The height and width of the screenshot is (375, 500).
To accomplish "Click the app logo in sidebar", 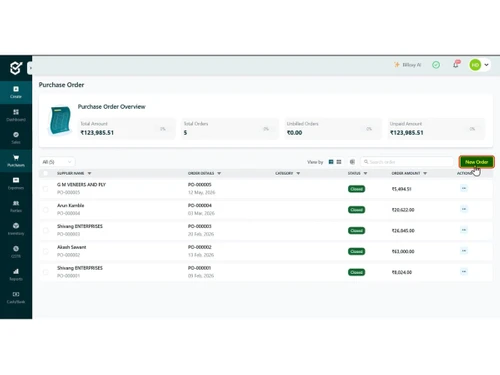I will point(16,68).
